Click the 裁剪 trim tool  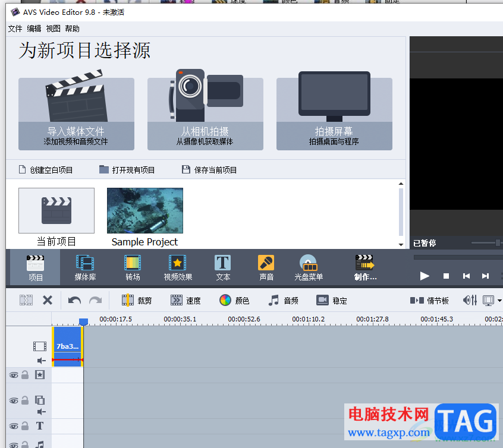tap(137, 300)
